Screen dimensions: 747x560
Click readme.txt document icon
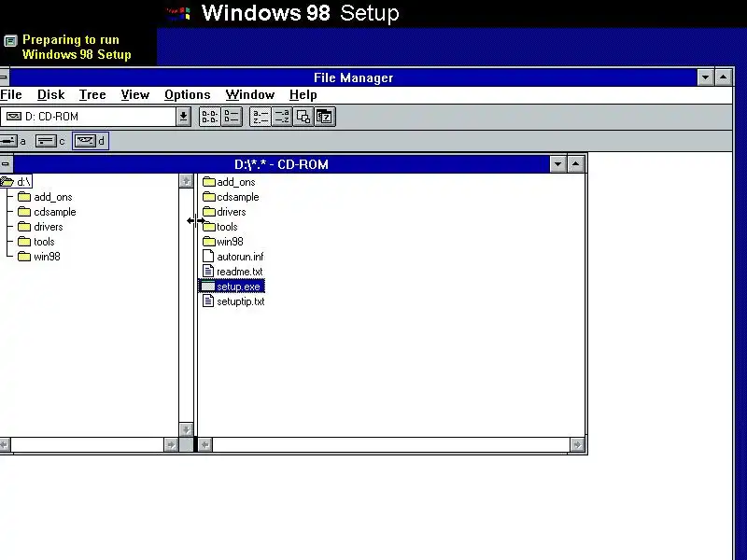[208, 272]
